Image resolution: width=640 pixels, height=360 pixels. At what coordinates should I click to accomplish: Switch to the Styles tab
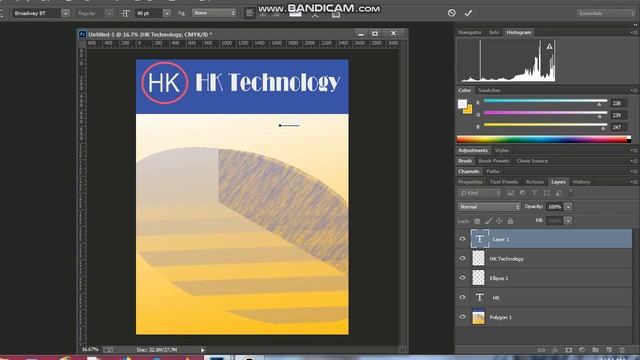point(502,151)
